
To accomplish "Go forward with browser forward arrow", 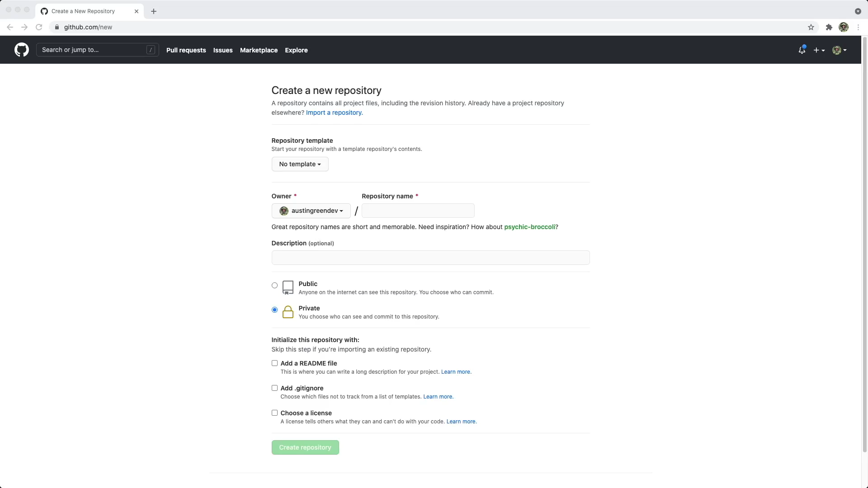I will 24,27.
